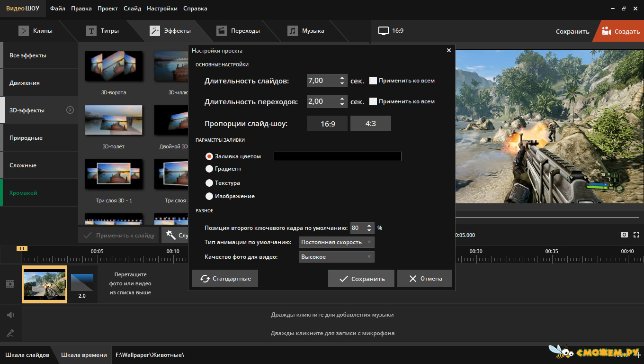Select Заливка цветом radio button

tap(209, 156)
